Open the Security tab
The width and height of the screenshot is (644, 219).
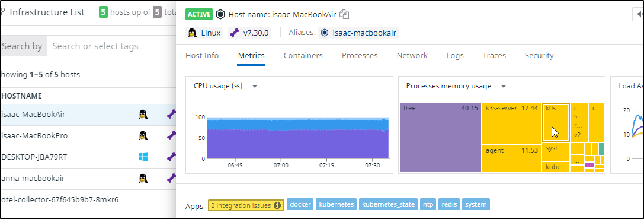point(539,56)
